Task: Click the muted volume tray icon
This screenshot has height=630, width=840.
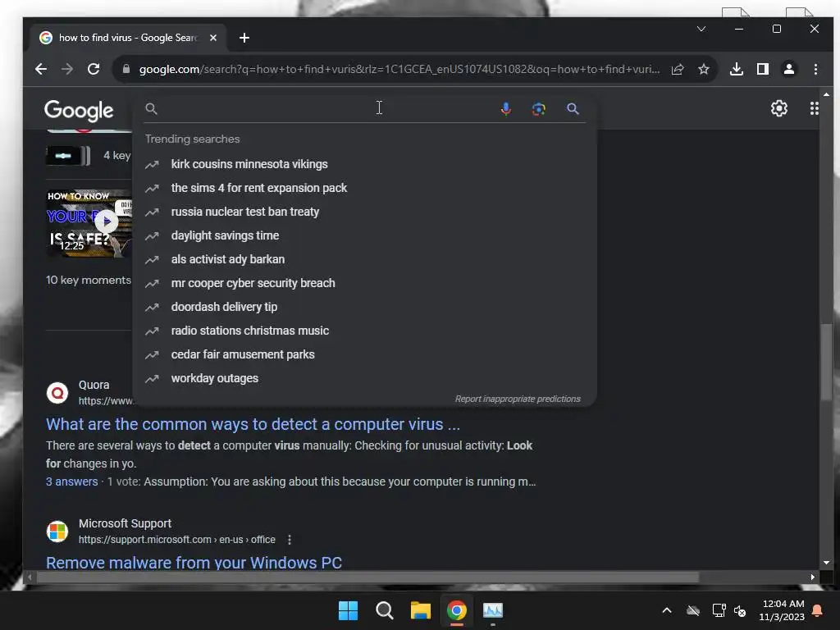Action: click(x=741, y=610)
